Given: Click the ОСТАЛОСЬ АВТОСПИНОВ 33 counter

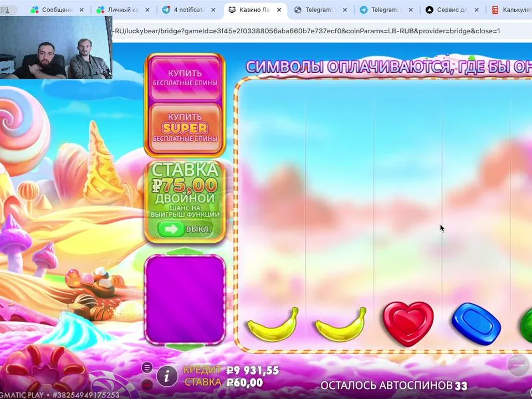Looking at the screenshot, I should 394,386.
